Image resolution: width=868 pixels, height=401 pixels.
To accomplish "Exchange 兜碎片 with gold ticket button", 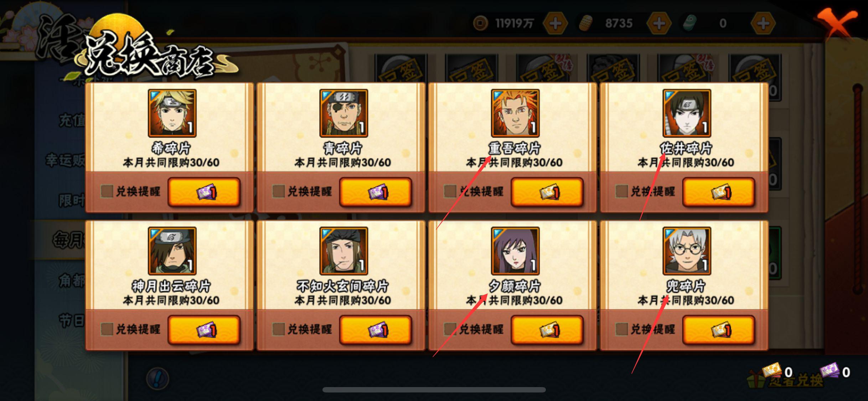I will pyautogui.click(x=718, y=330).
